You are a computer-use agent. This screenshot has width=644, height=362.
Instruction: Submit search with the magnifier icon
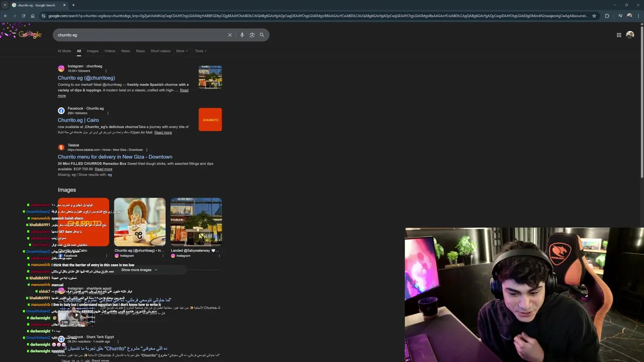coord(262,35)
